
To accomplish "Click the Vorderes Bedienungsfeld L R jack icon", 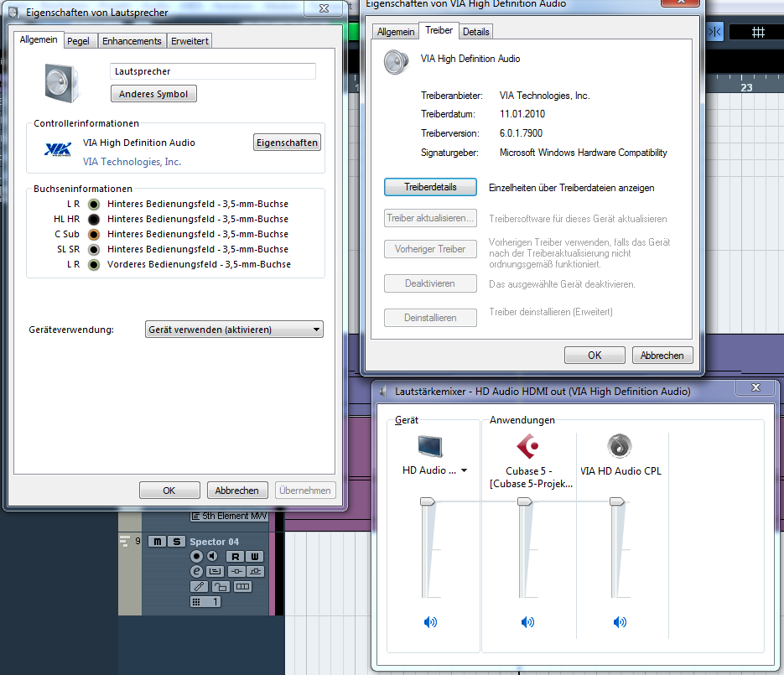I will (x=94, y=264).
